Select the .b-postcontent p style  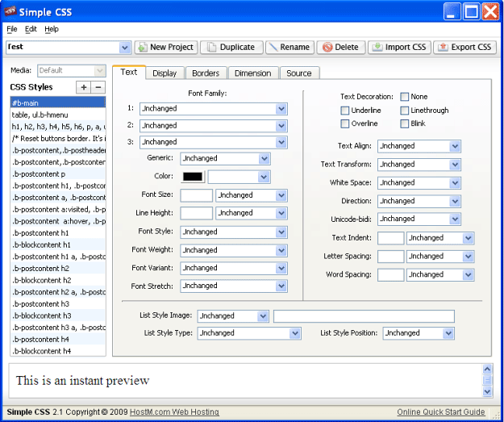coord(58,174)
